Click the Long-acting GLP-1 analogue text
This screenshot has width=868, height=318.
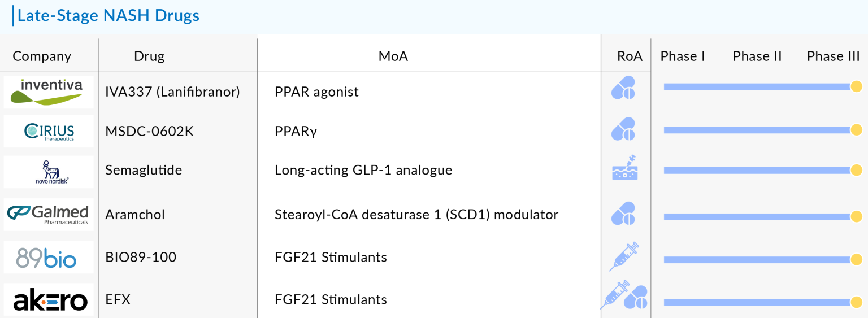(x=363, y=170)
